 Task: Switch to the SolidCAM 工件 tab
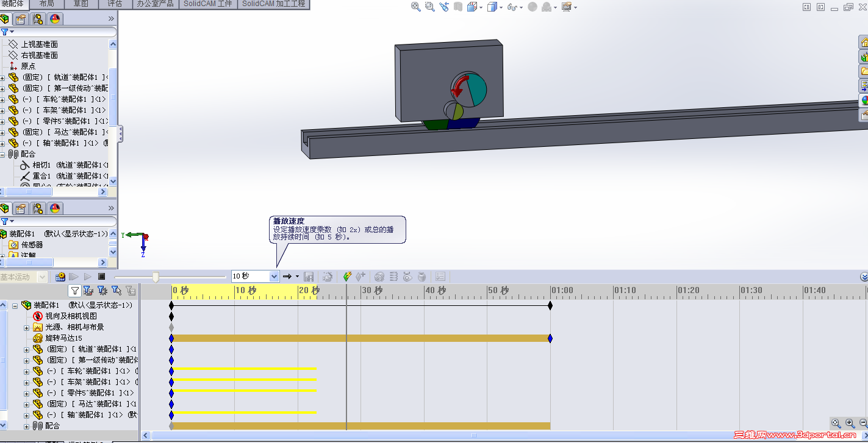pyautogui.click(x=208, y=4)
